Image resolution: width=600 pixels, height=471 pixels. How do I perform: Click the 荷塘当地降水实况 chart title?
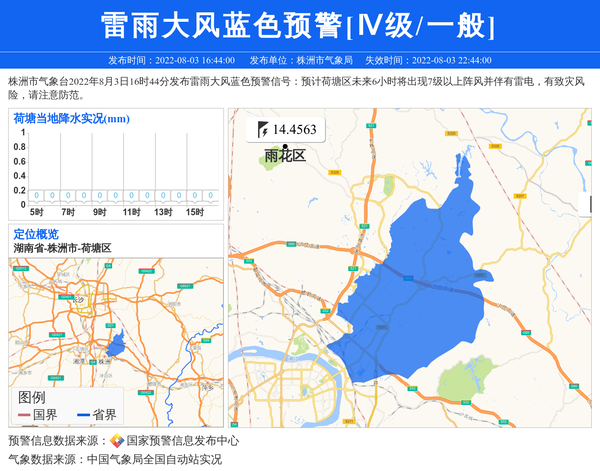coord(71,119)
